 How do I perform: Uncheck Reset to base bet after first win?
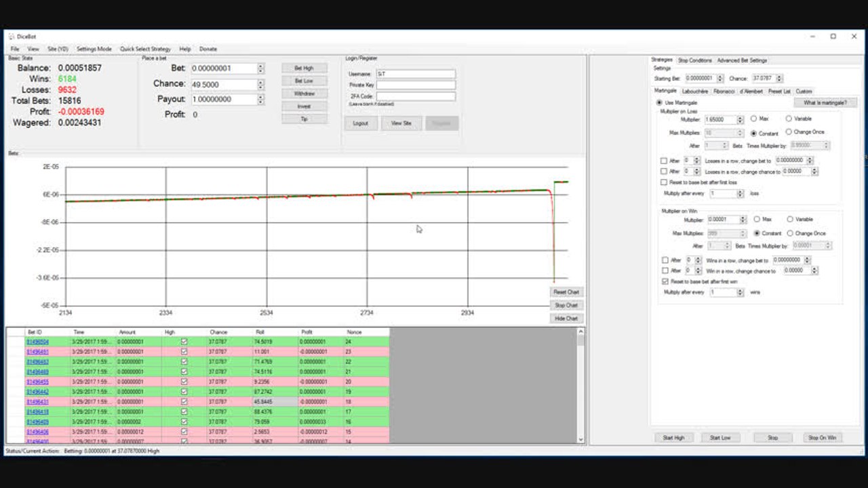pos(665,281)
